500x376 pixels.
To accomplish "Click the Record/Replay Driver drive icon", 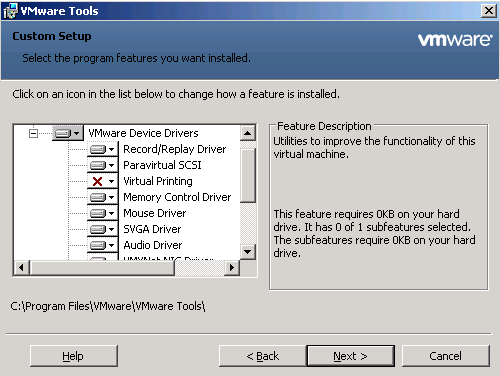I will click(x=98, y=149).
